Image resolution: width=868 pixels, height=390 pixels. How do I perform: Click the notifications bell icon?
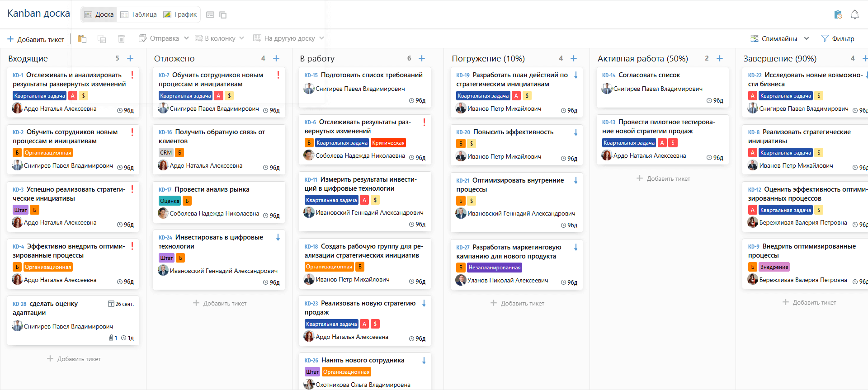point(854,14)
